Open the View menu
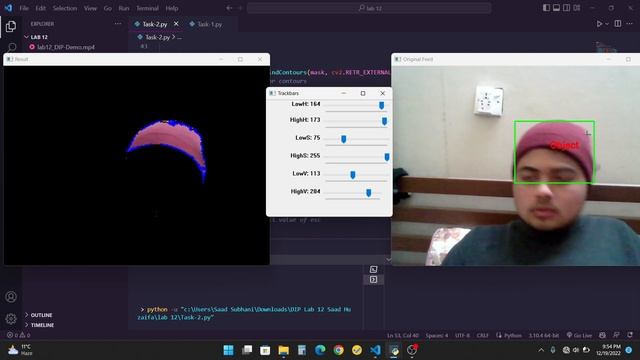640x360 pixels. tap(90, 8)
